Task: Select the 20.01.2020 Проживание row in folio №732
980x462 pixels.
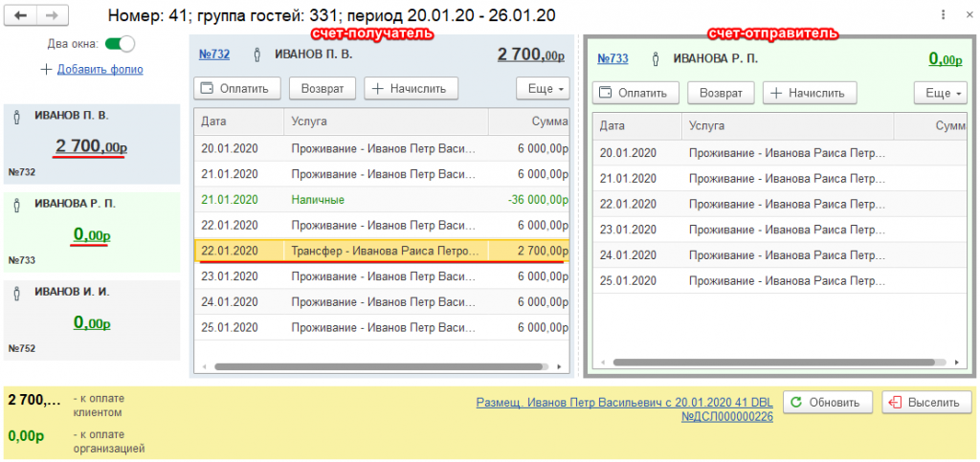Action: [381, 148]
